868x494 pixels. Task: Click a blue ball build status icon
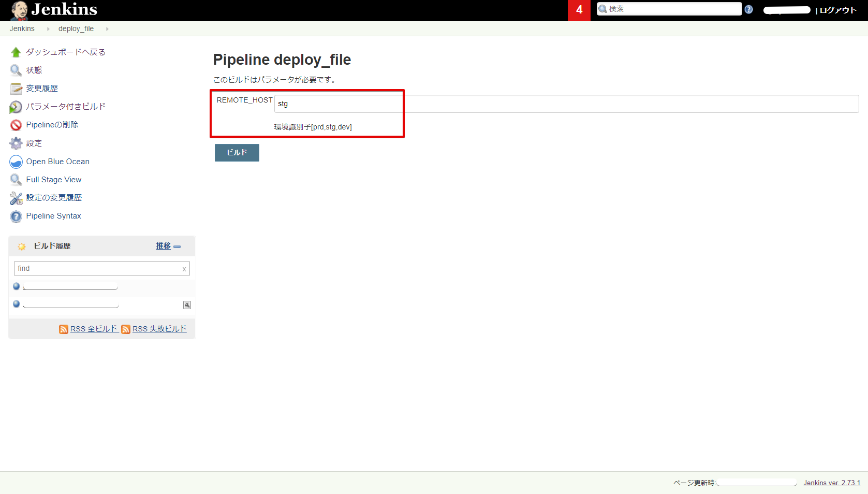coord(16,286)
